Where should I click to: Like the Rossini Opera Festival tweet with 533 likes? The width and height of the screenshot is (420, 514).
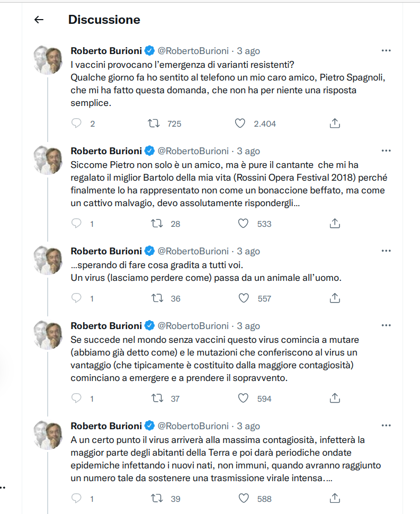pyautogui.click(x=243, y=224)
